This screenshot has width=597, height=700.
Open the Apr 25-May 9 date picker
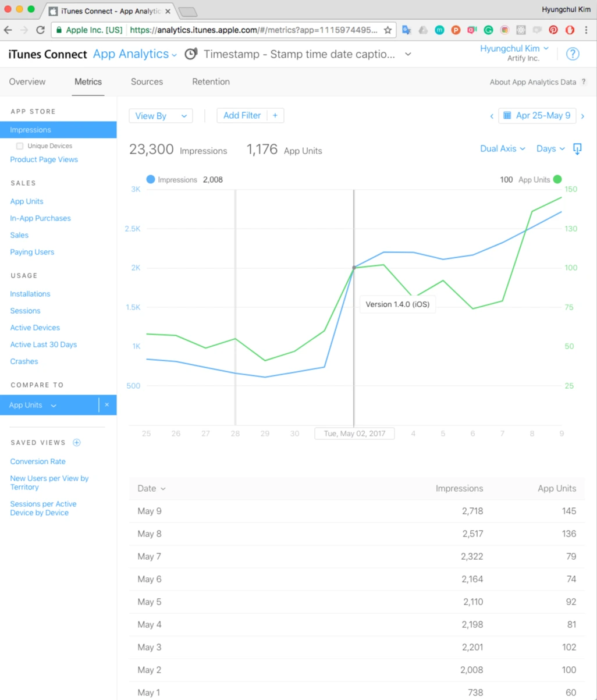(x=537, y=115)
